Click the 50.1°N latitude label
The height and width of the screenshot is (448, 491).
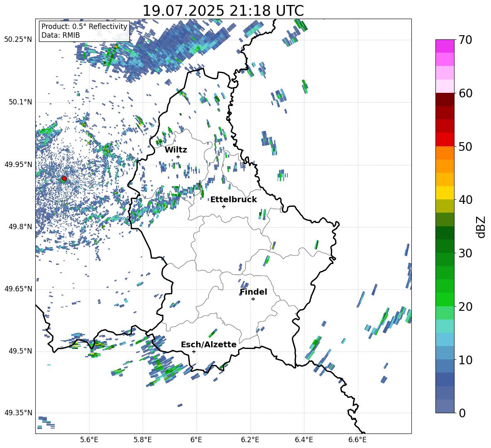[20, 102]
